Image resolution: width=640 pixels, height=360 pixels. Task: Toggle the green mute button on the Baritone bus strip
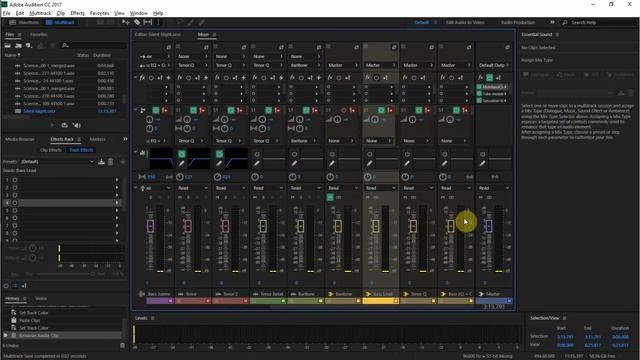[x=330, y=198]
